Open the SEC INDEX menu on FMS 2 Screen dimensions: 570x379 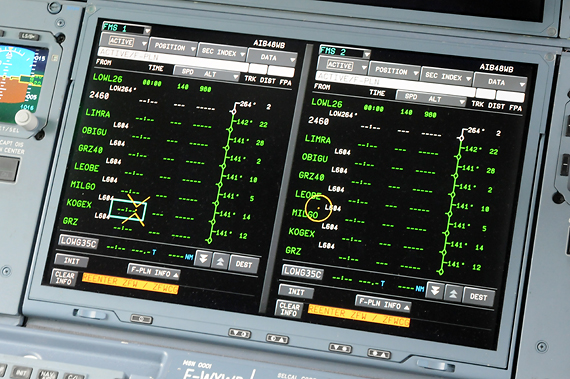tap(447, 77)
